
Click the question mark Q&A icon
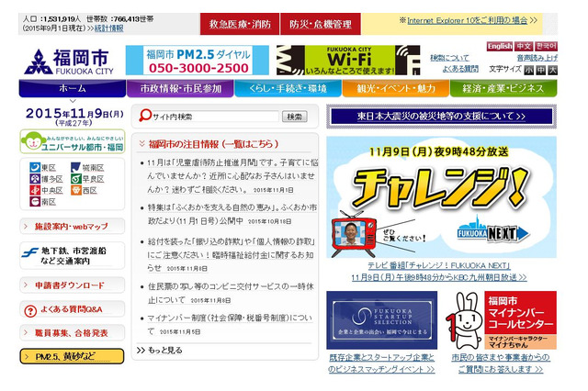(30, 311)
